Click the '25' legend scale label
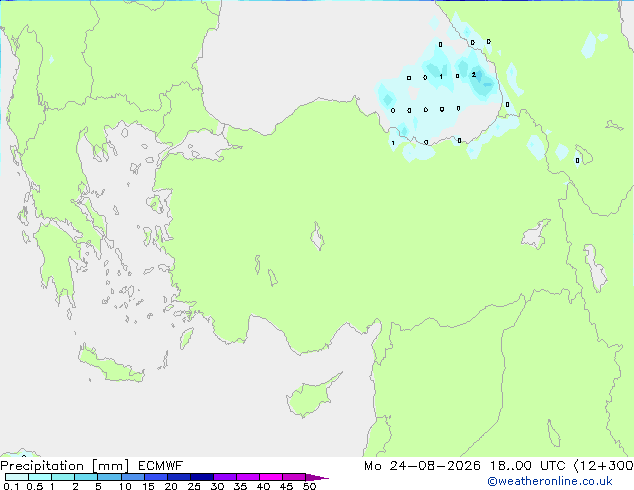 [x=194, y=486]
